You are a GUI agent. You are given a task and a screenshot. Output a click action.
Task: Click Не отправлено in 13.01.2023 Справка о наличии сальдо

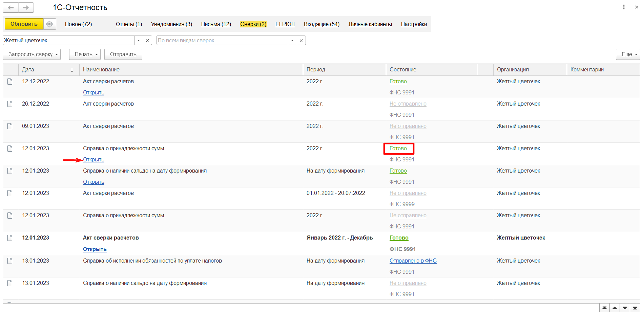click(408, 283)
